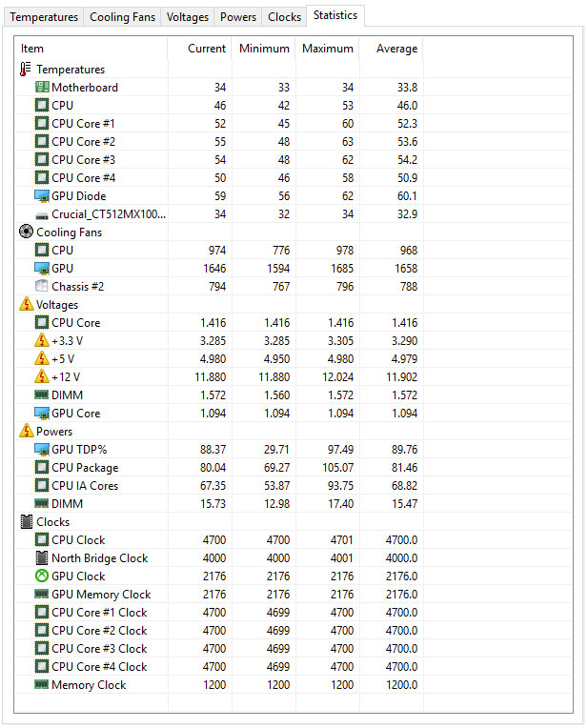The width and height of the screenshot is (588, 728).
Task: Click the fan icon beside Cooling Fans
Action: tap(26, 232)
